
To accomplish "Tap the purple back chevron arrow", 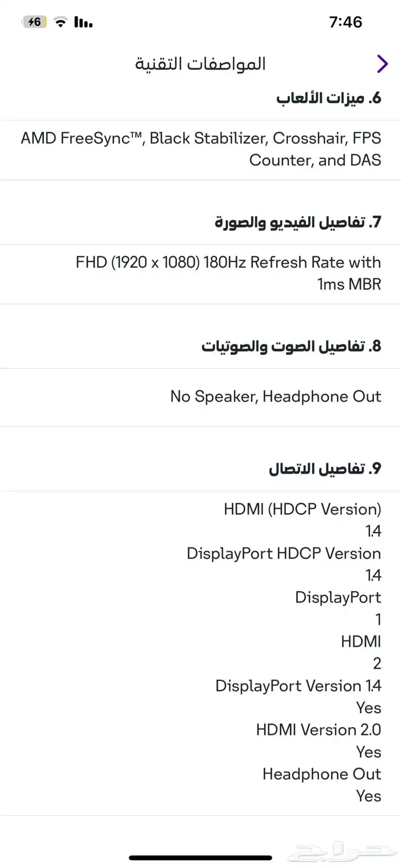I will click(x=382, y=64).
